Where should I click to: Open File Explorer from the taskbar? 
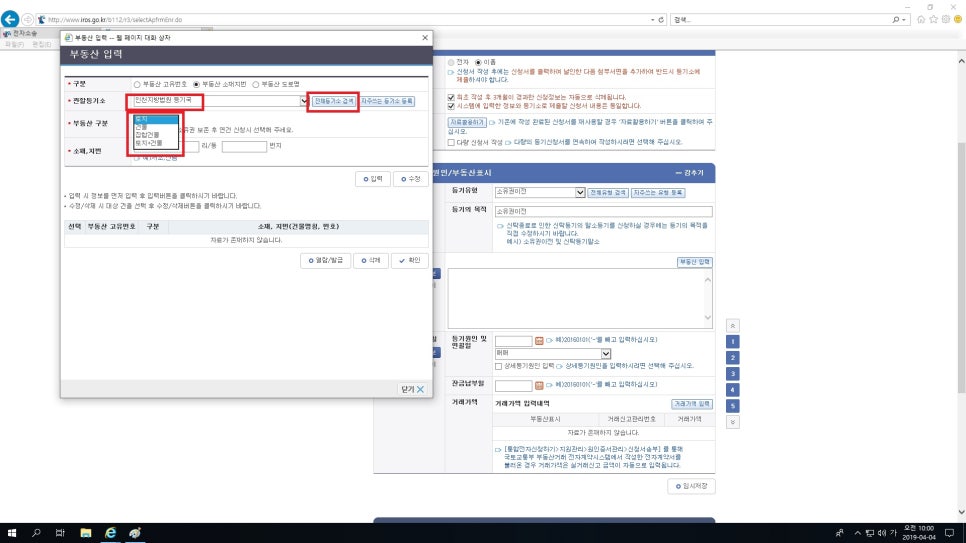pyautogui.click(x=86, y=533)
